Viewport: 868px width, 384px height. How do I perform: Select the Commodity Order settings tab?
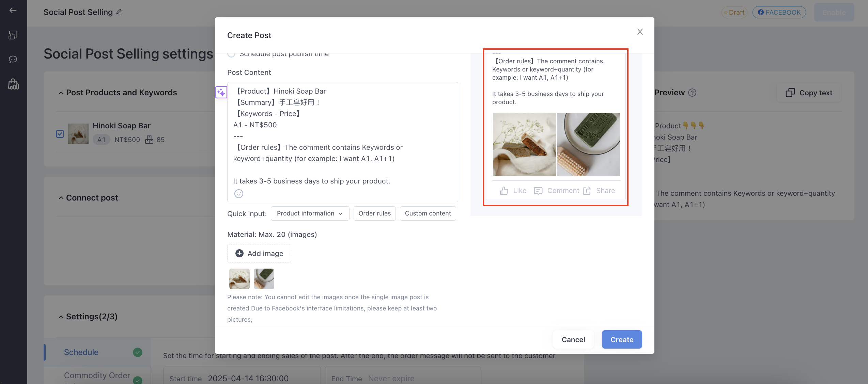coord(97,375)
